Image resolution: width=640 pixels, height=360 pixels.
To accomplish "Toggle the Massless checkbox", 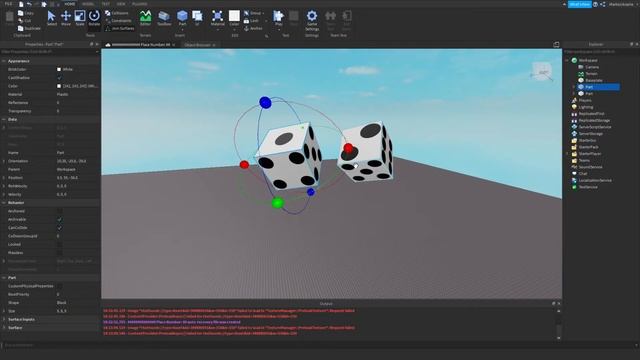I will click(x=60, y=253).
